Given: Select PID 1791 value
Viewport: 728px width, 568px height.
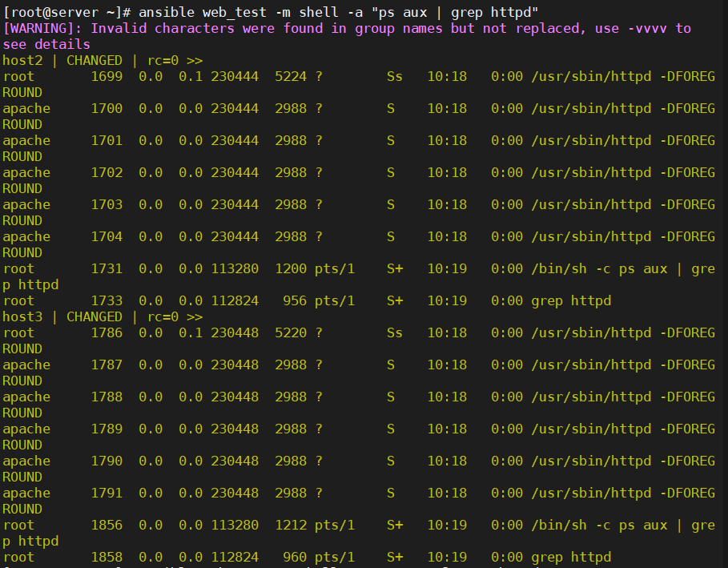Looking at the screenshot, I should 107,493.
